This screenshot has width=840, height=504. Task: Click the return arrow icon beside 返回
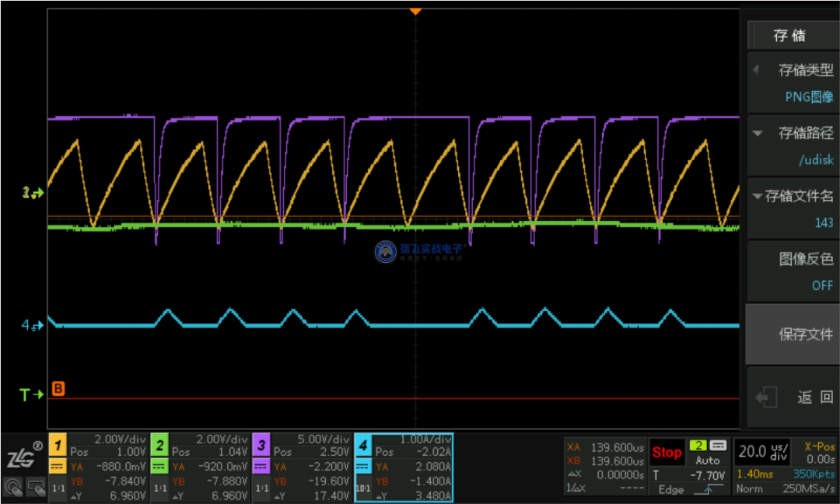766,397
